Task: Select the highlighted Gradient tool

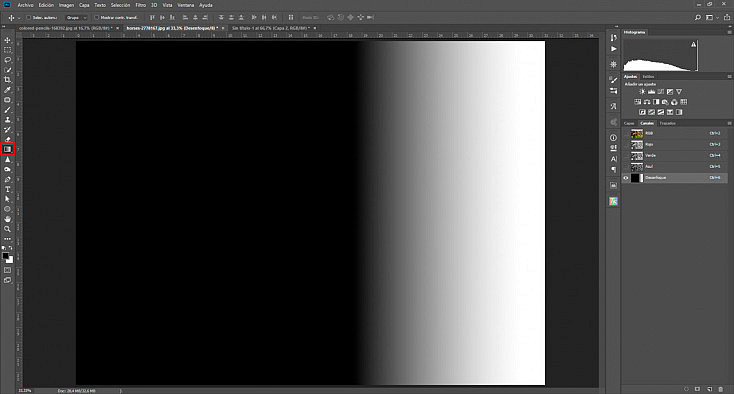Action: [7, 149]
